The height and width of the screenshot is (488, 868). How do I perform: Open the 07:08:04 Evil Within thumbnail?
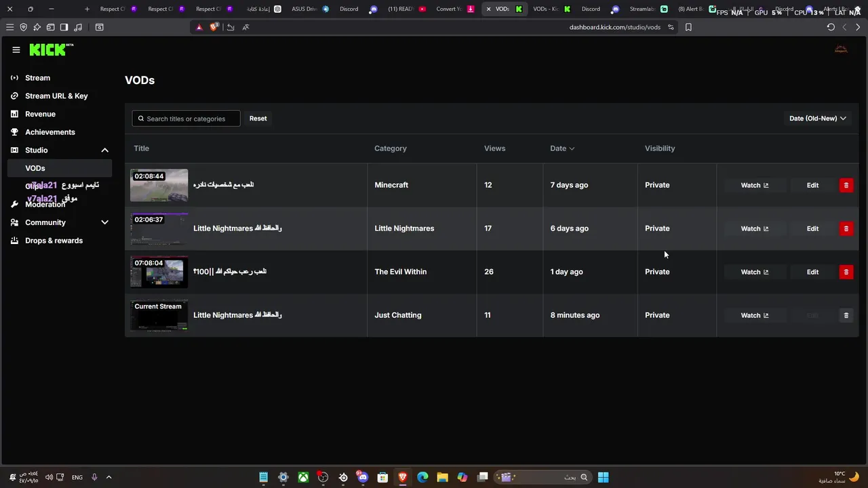159,272
